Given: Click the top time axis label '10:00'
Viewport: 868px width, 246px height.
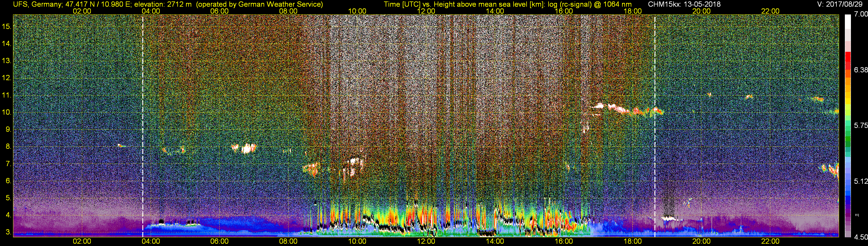Looking at the screenshot, I should click(357, 11).
